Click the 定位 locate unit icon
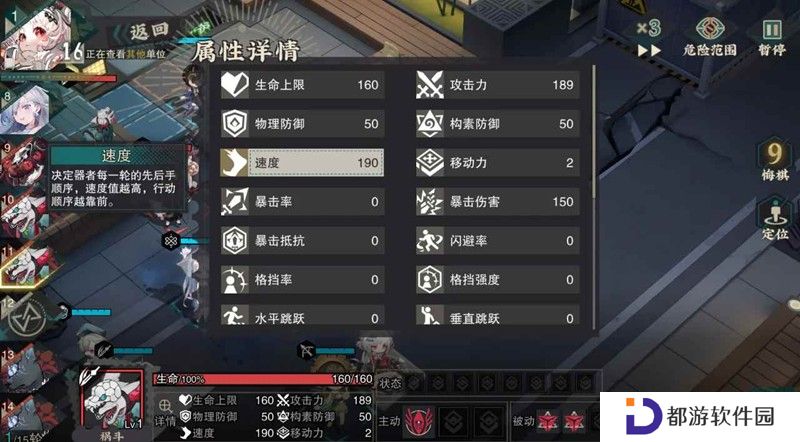This screenshot has height=442, width=800. point(775,219)
